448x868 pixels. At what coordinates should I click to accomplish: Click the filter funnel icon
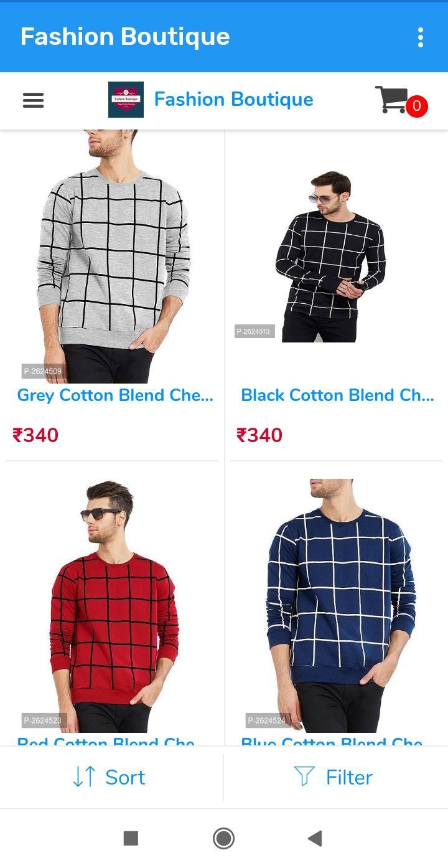click(304, 776)
